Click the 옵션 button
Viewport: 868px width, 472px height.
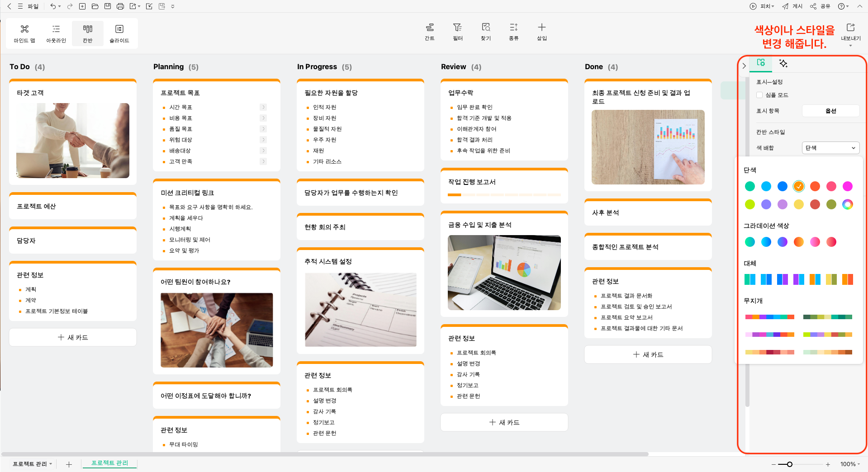click(830, 111)
